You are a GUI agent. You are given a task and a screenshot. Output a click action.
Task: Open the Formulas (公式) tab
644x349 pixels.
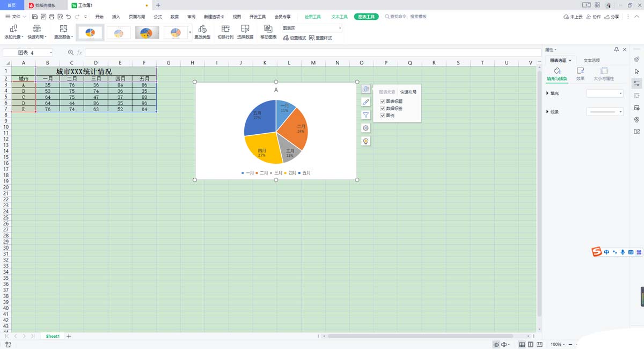click(158, 17)
